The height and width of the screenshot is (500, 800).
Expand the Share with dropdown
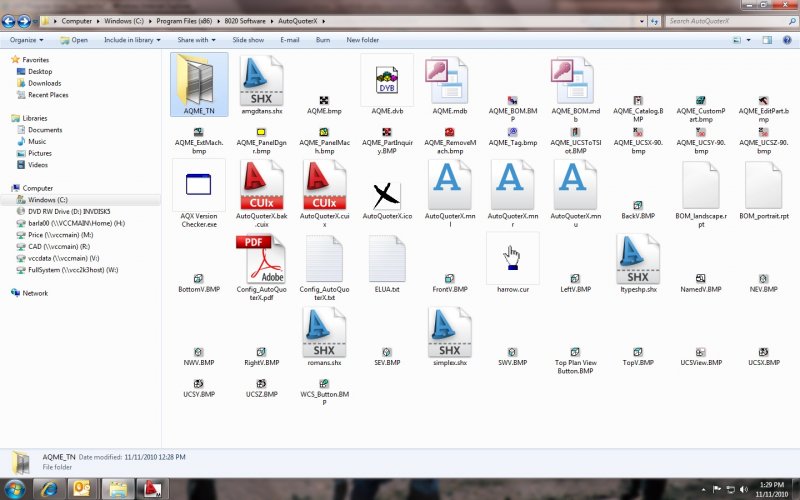196,40
